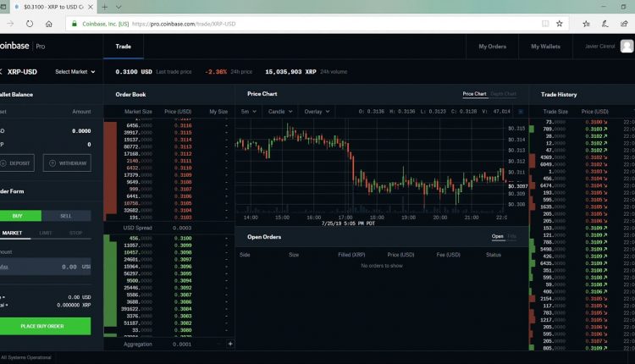Click the Withdraw button
Viewport: 635px width, 364px height.
click(67, 163)
